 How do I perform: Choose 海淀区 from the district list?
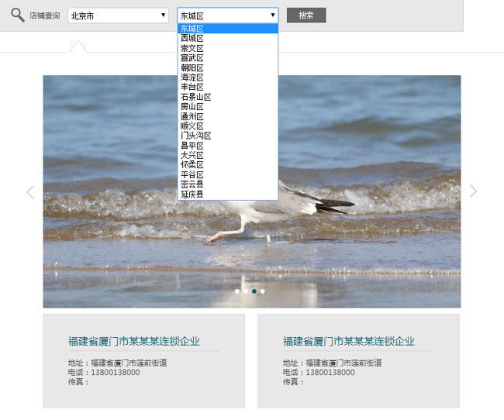(x=192, y=77)
